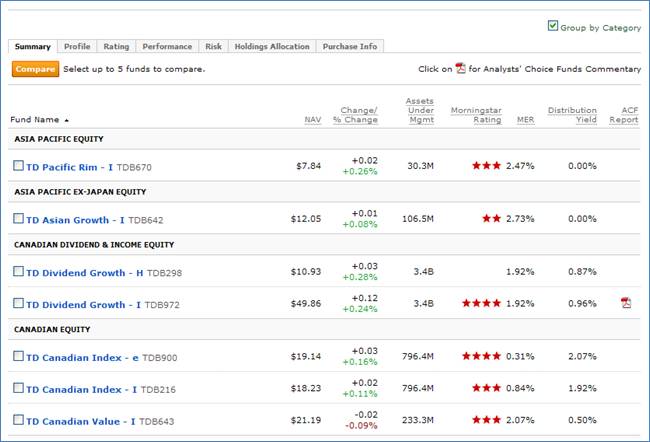Click the 0.87% distribution yield value

coord(582,272)
